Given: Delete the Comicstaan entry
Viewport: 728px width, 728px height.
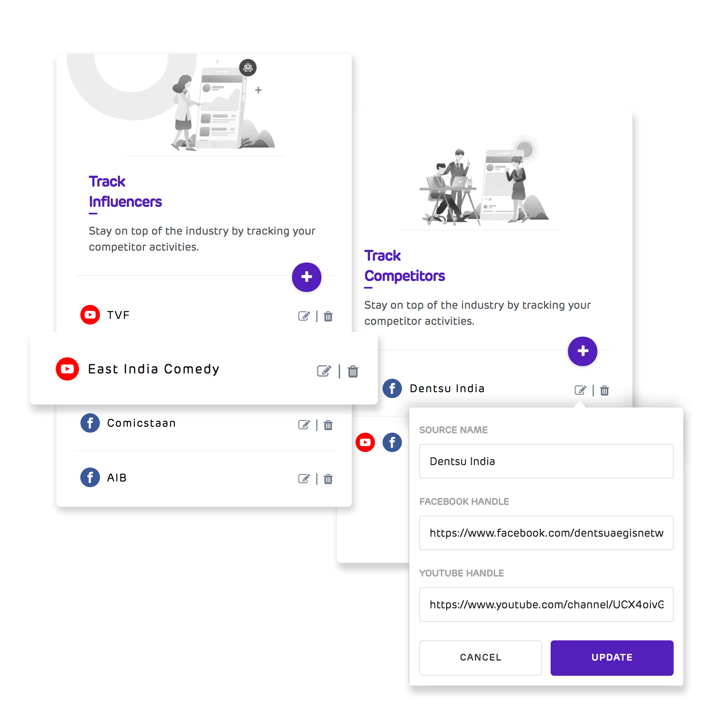Looking at the screenshot, I should [328, 425].
